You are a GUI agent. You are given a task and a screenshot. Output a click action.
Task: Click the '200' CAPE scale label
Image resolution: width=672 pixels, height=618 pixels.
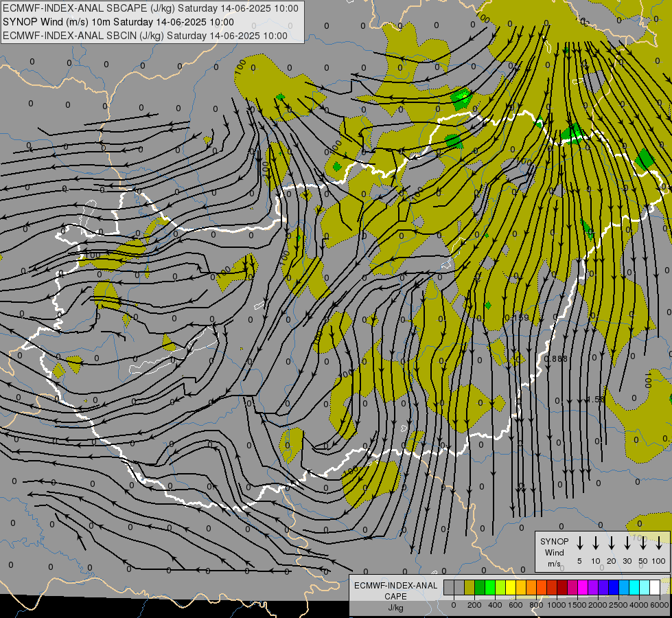[x=474, y=605]
